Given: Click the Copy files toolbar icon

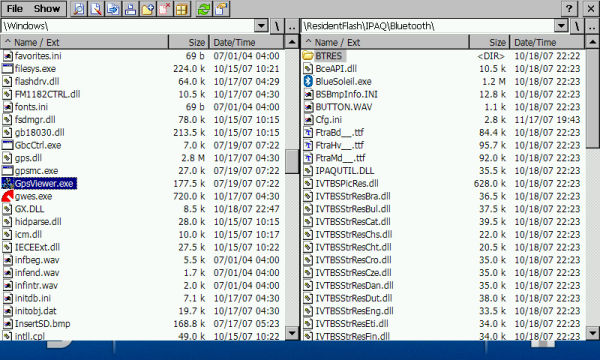Looking at the screenshot, I should click(113, 9).
